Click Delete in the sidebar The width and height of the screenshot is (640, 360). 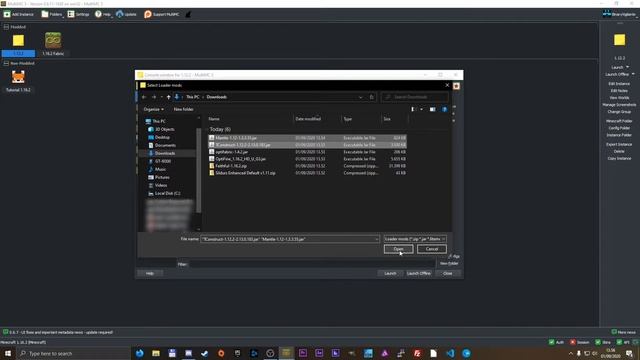coord(619,151)
